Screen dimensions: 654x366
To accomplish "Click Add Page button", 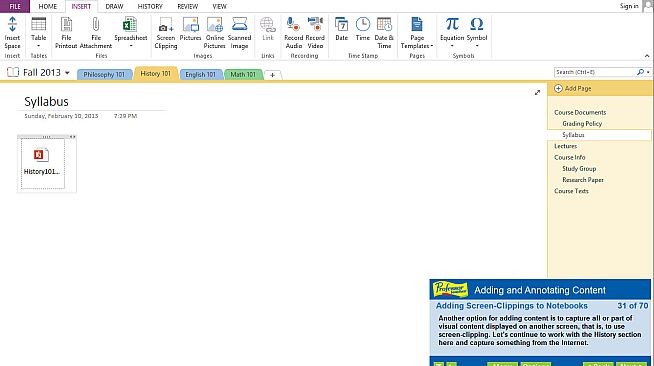I will click(573, 88).
